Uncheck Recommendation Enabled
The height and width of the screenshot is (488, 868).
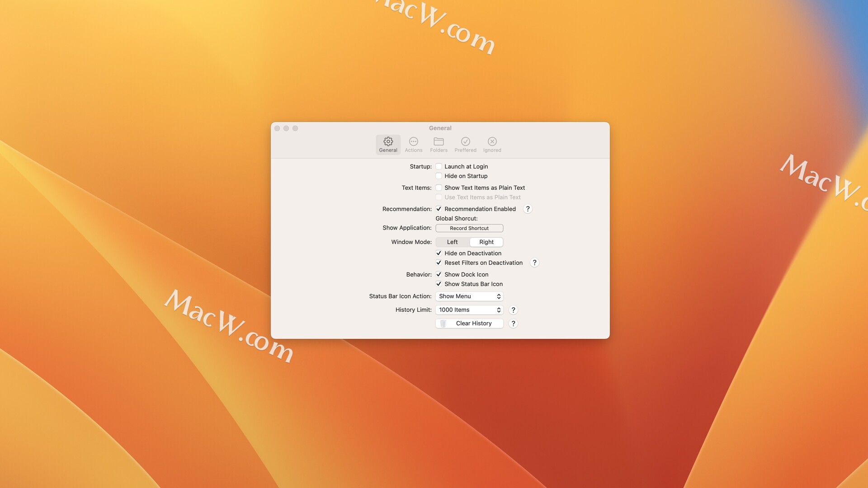click(x=439, y=209)
